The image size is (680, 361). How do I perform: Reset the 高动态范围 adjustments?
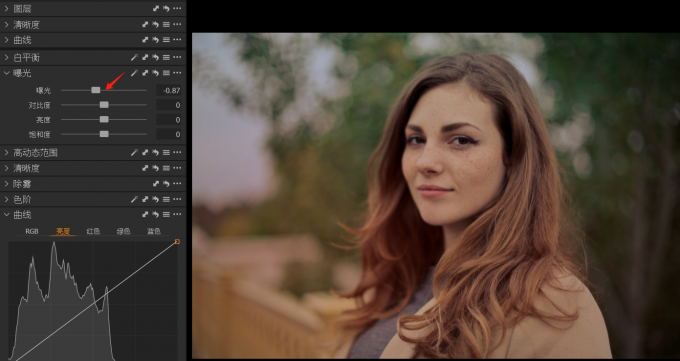[x=156, y=152]
